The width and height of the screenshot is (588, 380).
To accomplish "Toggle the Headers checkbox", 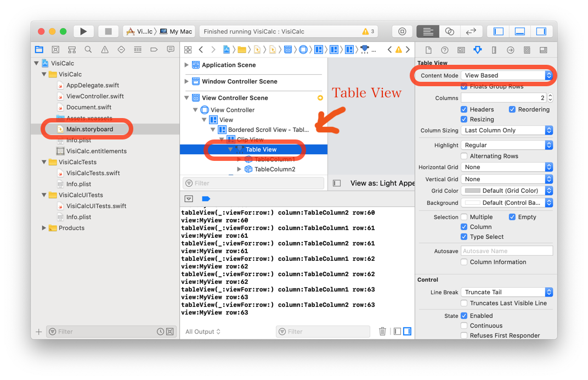I will coord(464,109).
